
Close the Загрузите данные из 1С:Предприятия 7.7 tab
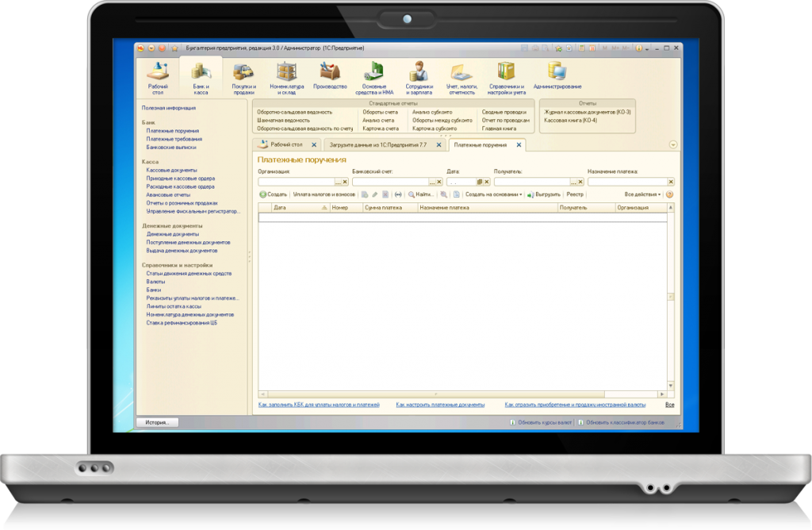pyautogui.click(x=439, y=145)
